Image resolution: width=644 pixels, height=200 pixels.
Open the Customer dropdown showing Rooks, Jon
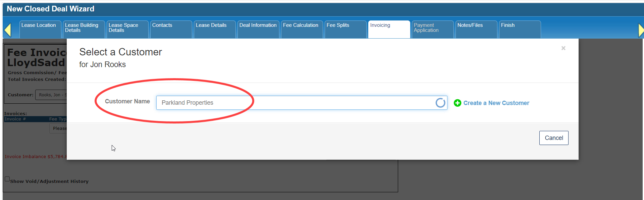(x=51, y=95)
